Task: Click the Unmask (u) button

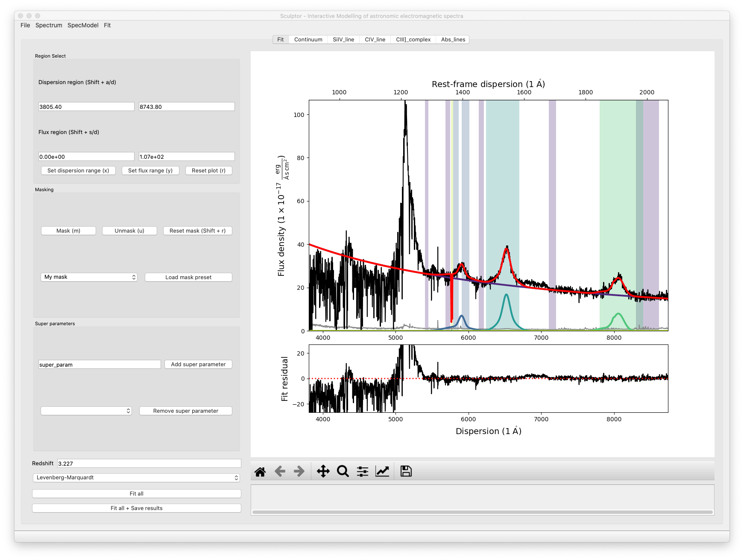Action: point(129,231)
